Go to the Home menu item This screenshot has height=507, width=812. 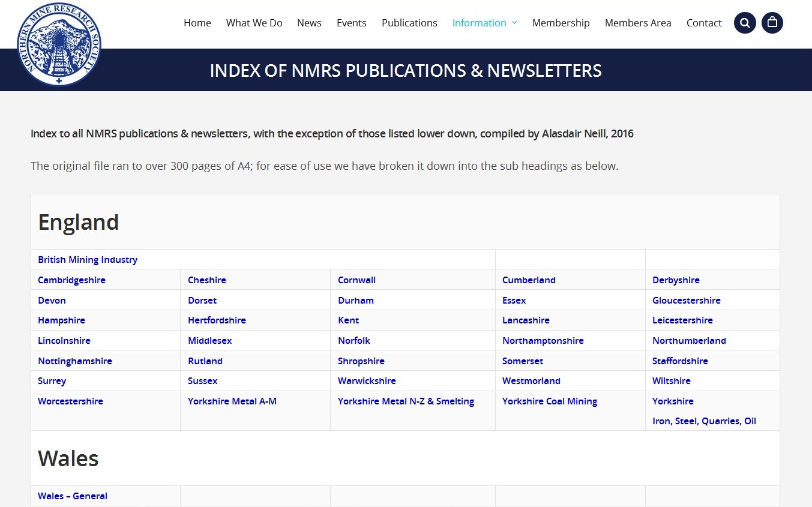(x=197, y=23)
